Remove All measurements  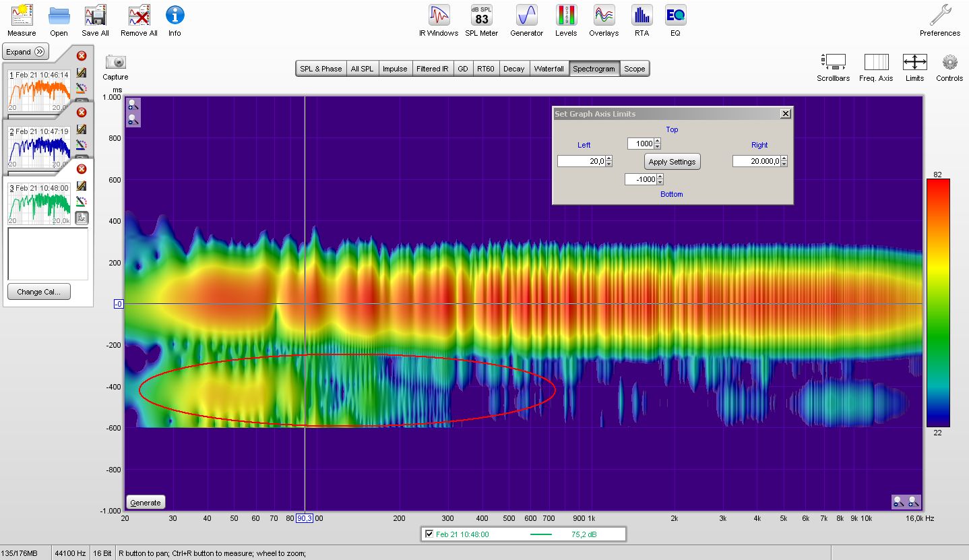pyautogui.click(x=139, y=20)
